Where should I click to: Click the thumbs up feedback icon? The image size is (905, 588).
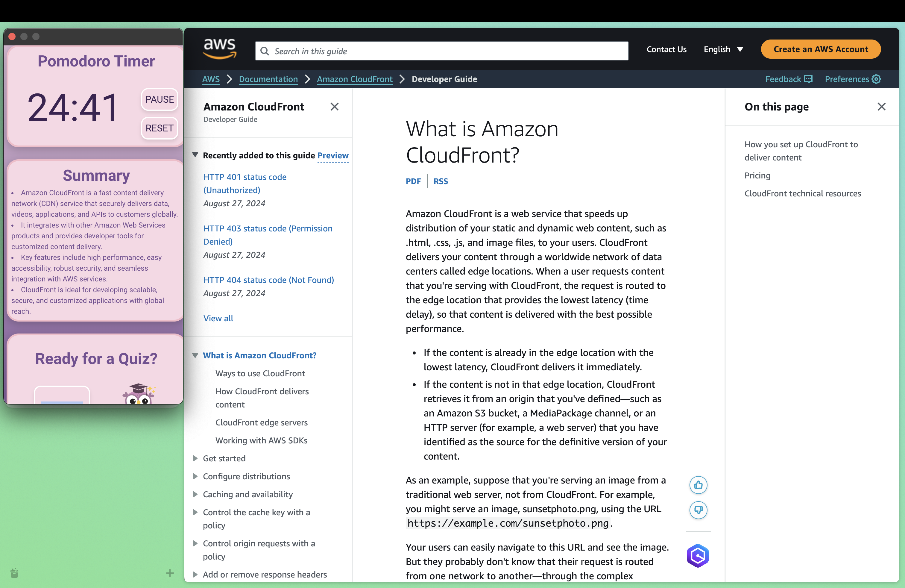click(698, 485)
